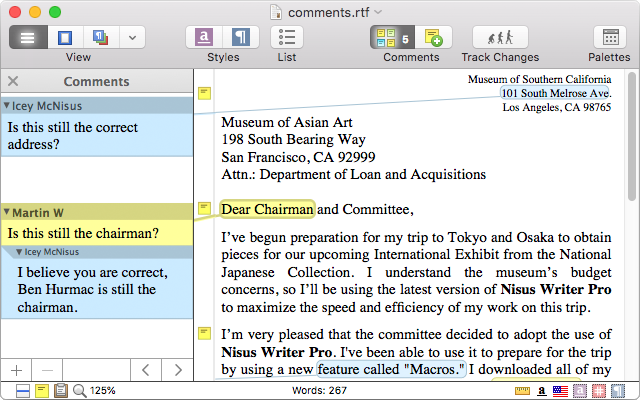Select the Full Screen multi-page view icon
The width and height of the screenshot is (640, 400).
(101, 38)
